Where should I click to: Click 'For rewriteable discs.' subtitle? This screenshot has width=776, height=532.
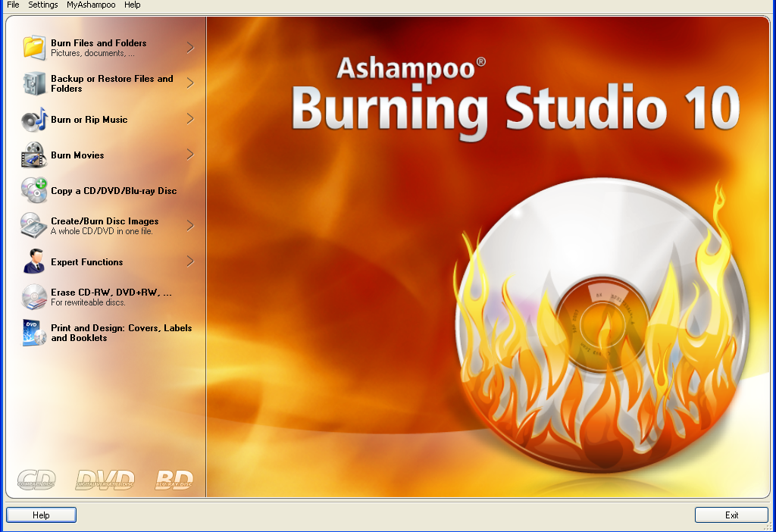click(x=88, y=302)
